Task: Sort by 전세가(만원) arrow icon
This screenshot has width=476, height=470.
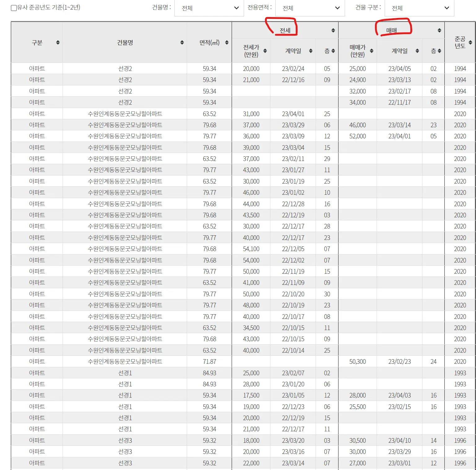Action: tap(265, 51)
